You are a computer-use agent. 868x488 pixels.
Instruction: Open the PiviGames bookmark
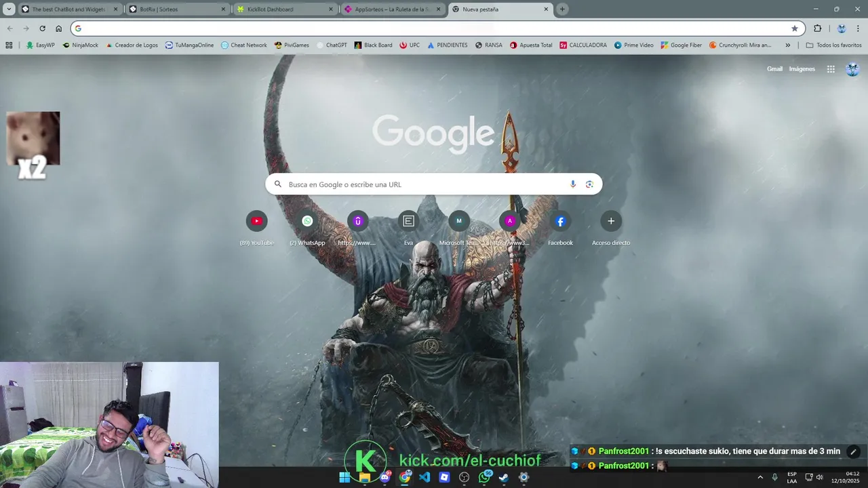coord(292,45)
